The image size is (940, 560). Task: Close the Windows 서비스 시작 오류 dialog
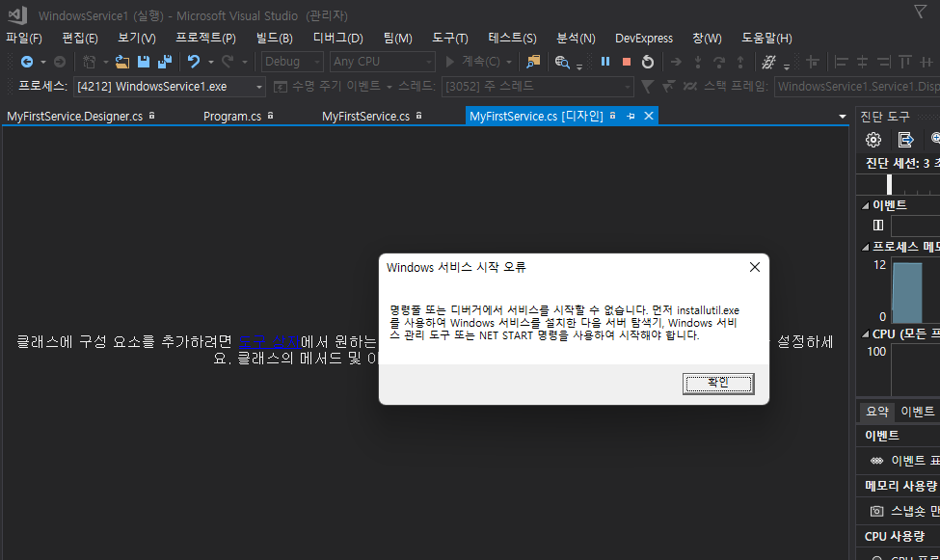[x=755, y=267]
